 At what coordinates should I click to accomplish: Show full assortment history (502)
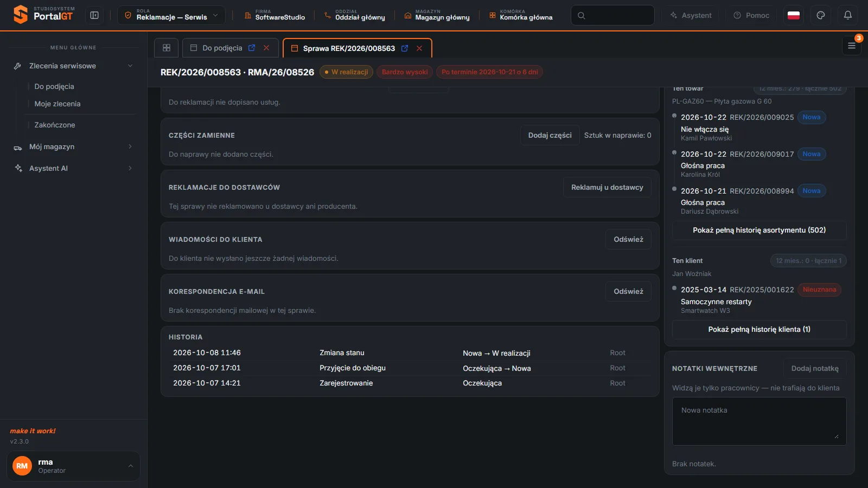759,230
